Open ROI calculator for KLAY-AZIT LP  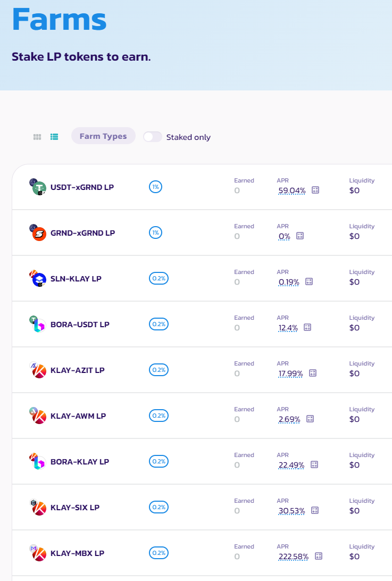click(312, 373)
